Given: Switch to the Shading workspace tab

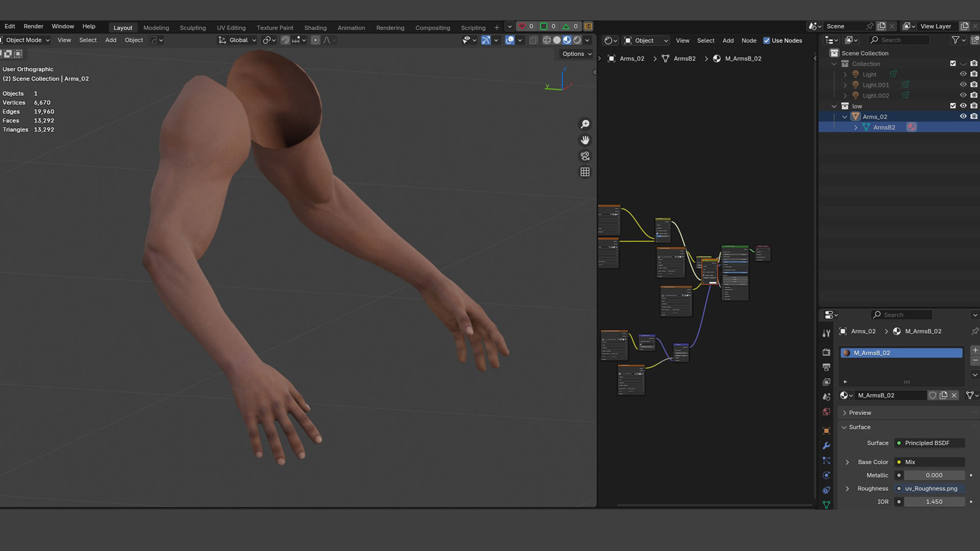Looking at the screenshot, I should tap(315, 28).
